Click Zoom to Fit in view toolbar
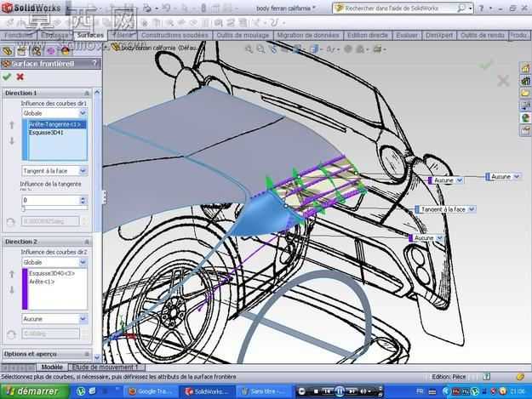Image resolution: width=532 pixels, height=399 pixels. [249, 49]
